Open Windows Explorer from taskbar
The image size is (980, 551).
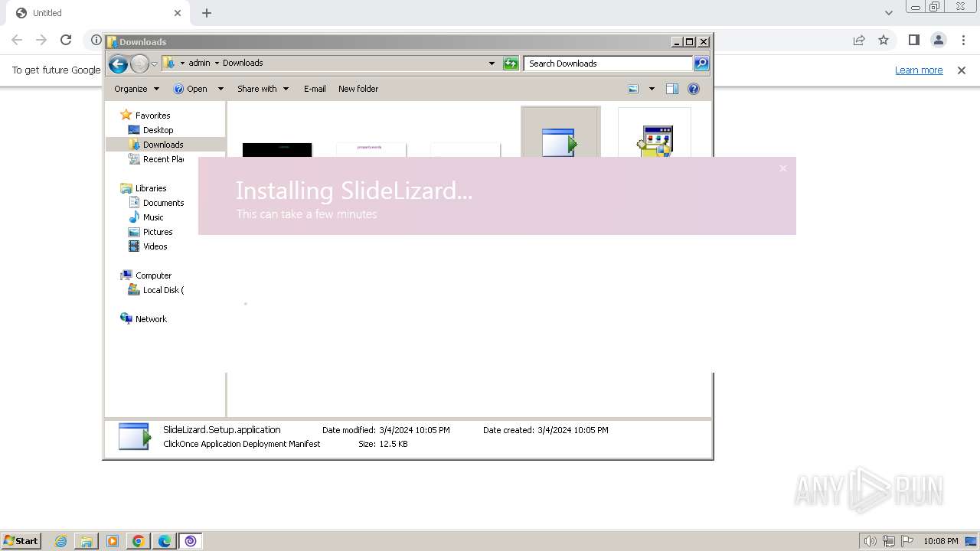(87, 541)
